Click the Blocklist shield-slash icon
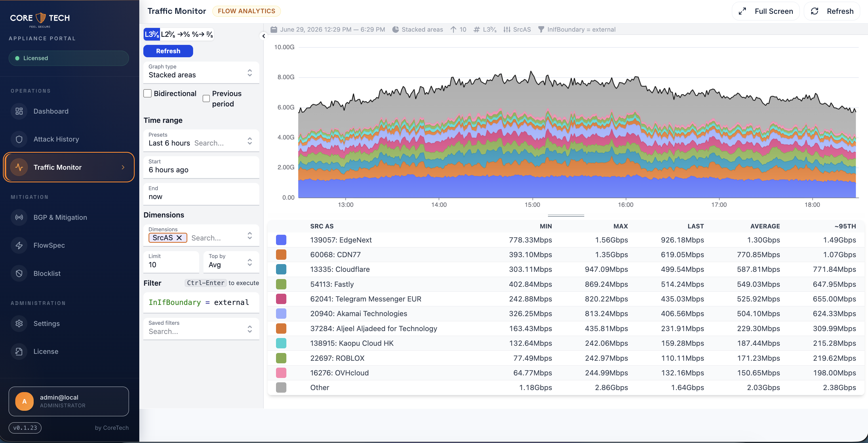 pyautogui.click(x=19, y=273)
